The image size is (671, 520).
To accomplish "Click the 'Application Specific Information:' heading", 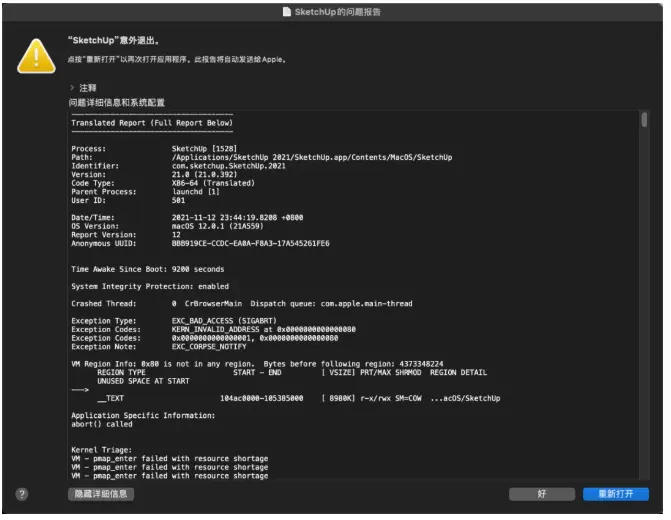I will (x=143, y=416).
